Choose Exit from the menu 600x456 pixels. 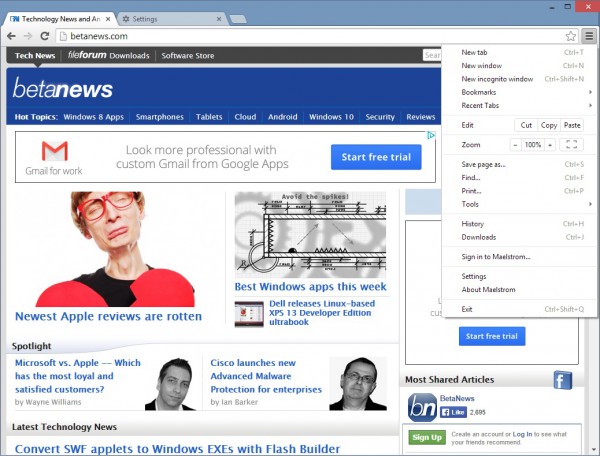tap(519, 309)
